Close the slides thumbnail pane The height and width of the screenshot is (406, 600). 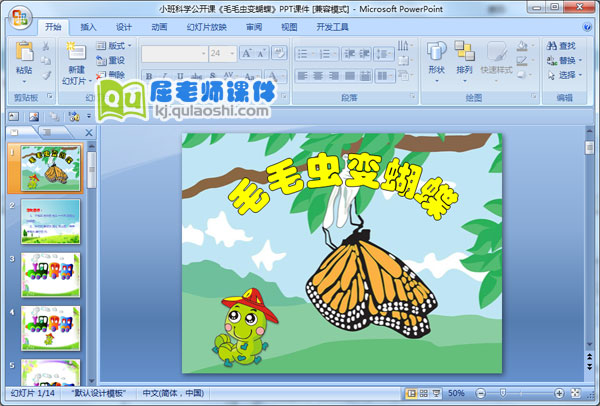pyautogui.click(x=89, y=133)
